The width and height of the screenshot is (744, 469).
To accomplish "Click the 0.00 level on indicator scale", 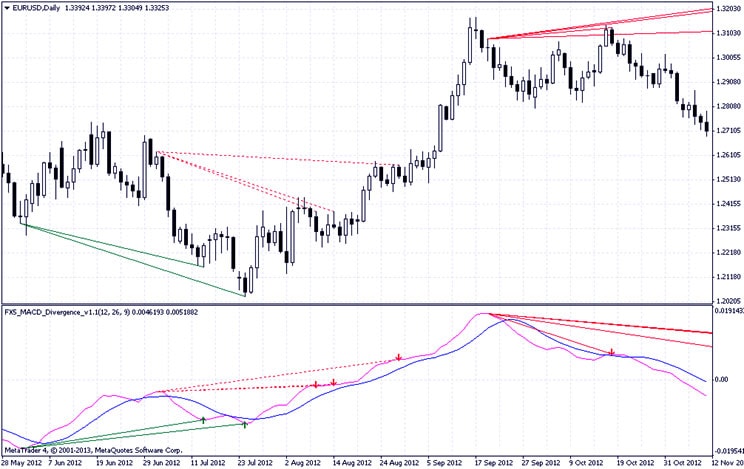I will [724, 380].
